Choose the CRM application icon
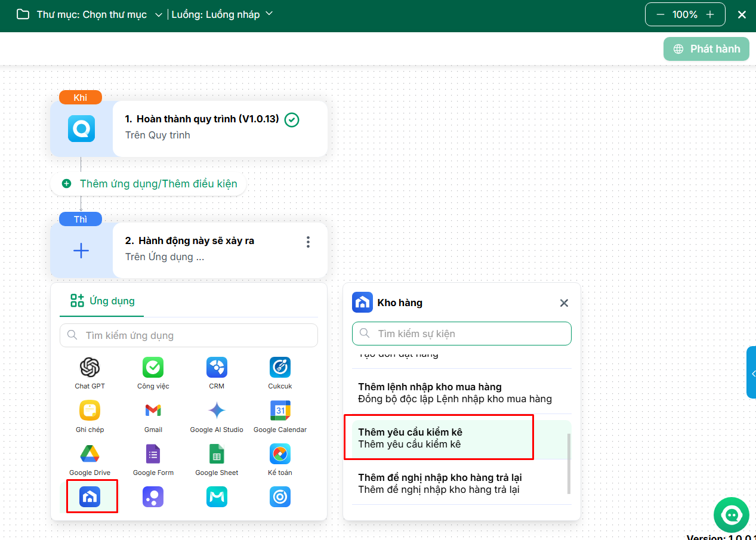 217,368
